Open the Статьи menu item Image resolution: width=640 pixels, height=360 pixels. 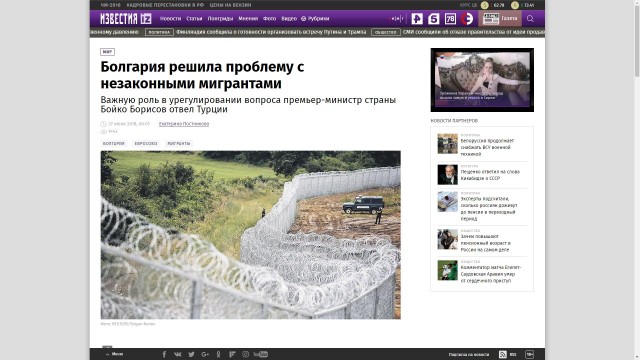point(194,18)
